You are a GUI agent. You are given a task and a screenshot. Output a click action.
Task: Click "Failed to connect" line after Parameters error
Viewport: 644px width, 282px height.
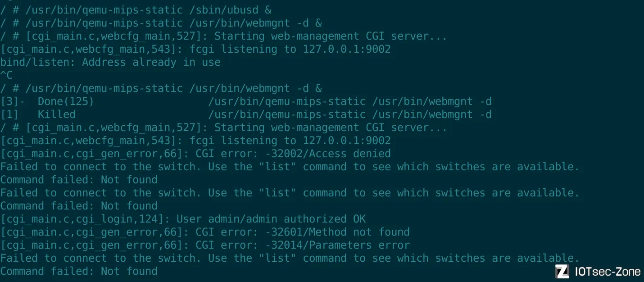tap(290, 258)
